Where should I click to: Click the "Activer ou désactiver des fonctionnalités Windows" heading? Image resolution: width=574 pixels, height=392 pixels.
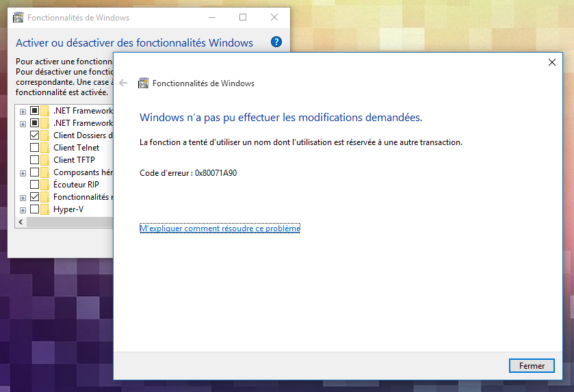coord(134,43)
